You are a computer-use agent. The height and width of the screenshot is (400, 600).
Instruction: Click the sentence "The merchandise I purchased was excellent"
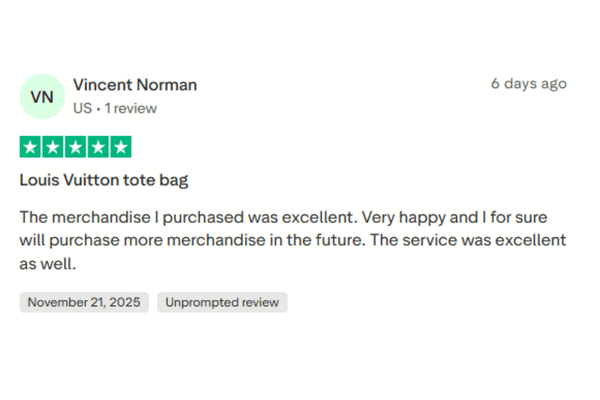(187, 217)
